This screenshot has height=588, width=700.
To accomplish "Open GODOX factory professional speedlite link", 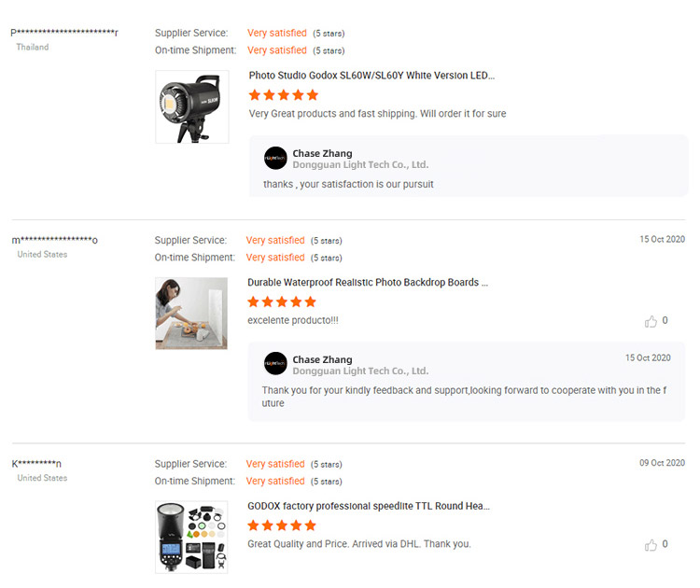I will coord(369,506).
